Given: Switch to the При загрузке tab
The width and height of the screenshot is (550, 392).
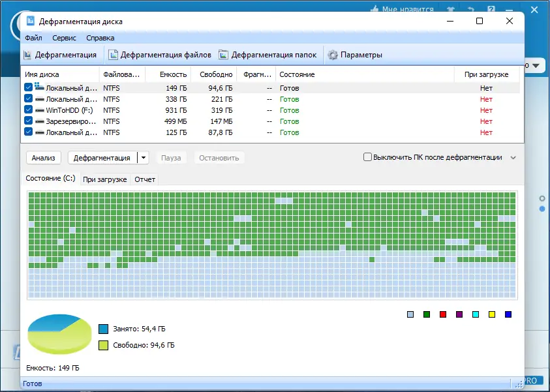Looking at the screenshot, I should [x=105, y=179].
